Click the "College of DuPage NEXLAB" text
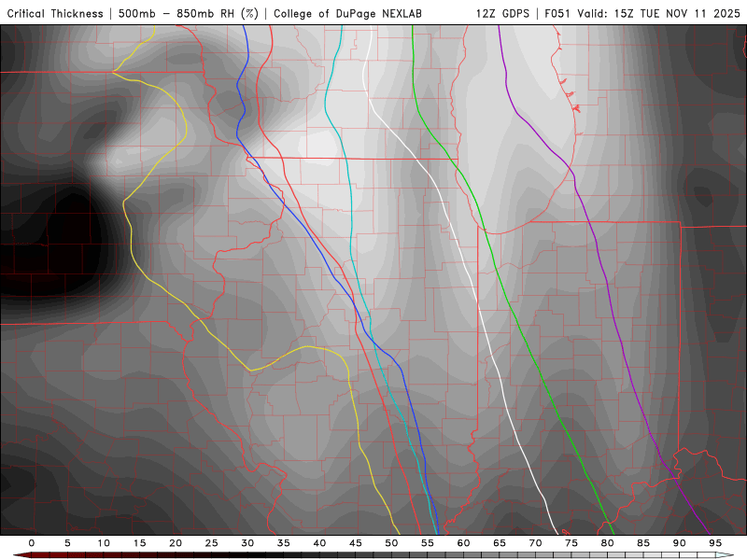Viewport: 747px width, 560px height. 347,13
